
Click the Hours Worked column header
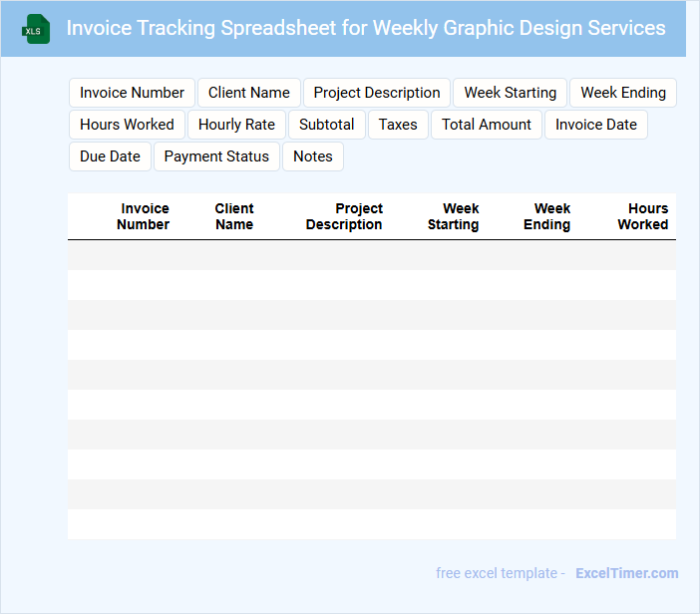point(643,216)
